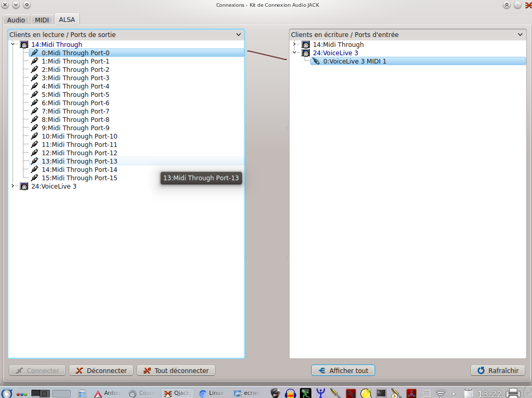Viewport: 532px width, 398px height.
Task: Switch to the MIDI tab
Action: coord(42,20)
